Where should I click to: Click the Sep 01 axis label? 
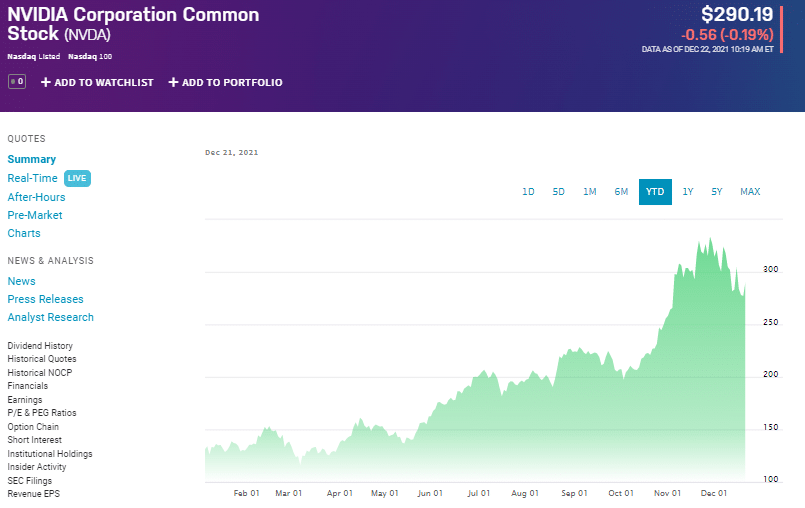(x=574, y=493)
